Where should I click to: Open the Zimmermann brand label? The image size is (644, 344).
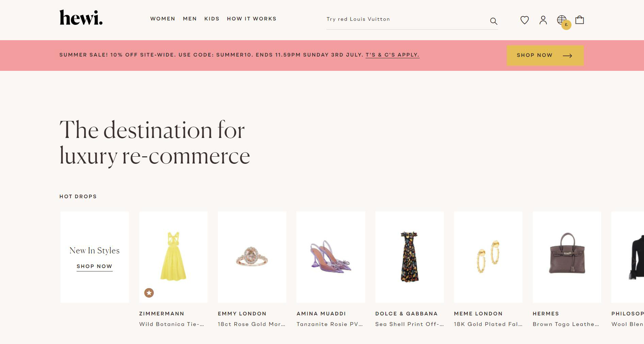[162, 314]
